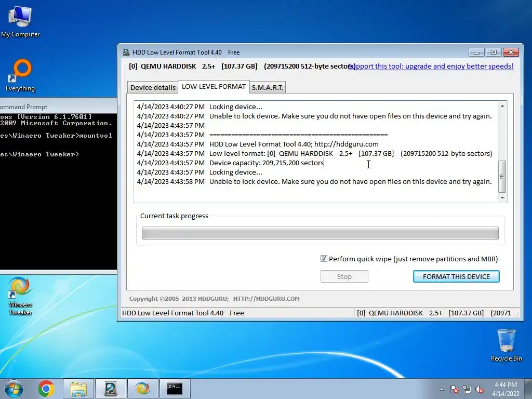Click the network tray icon

[x=467, y=389]
